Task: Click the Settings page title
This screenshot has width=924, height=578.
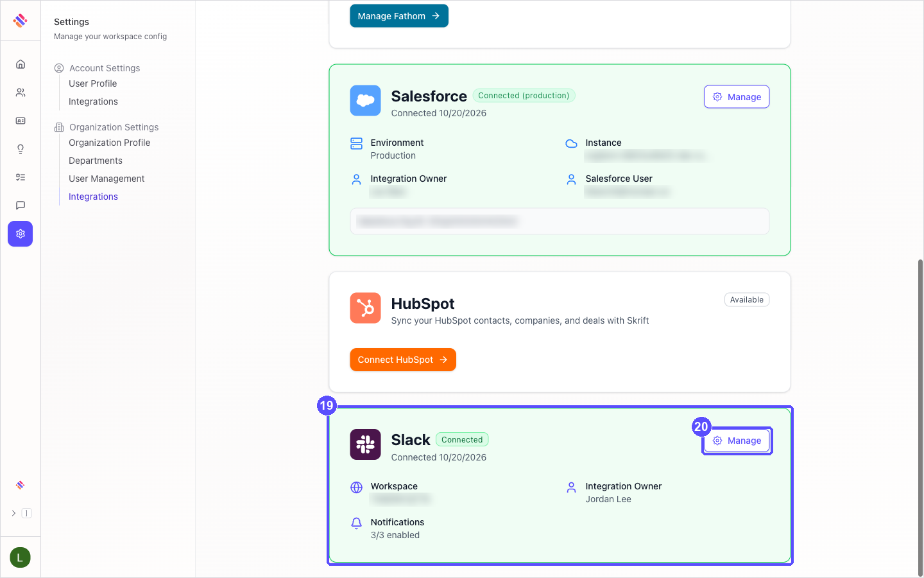Action: [x=71, y=22]
